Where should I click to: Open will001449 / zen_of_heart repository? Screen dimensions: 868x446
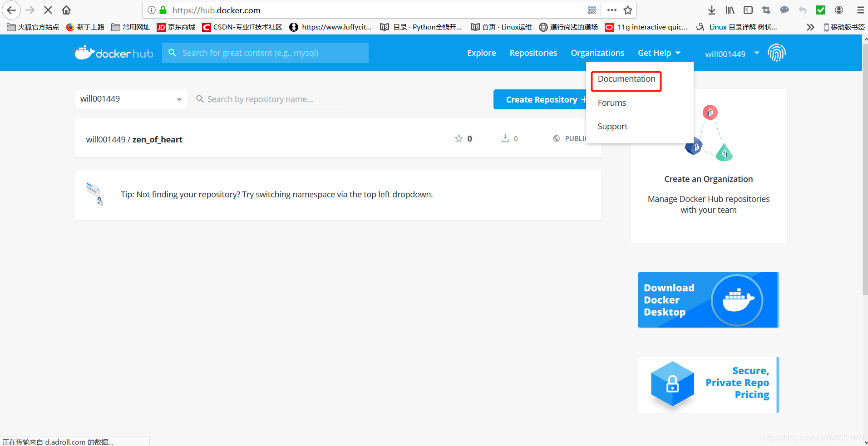pos(134,139)
